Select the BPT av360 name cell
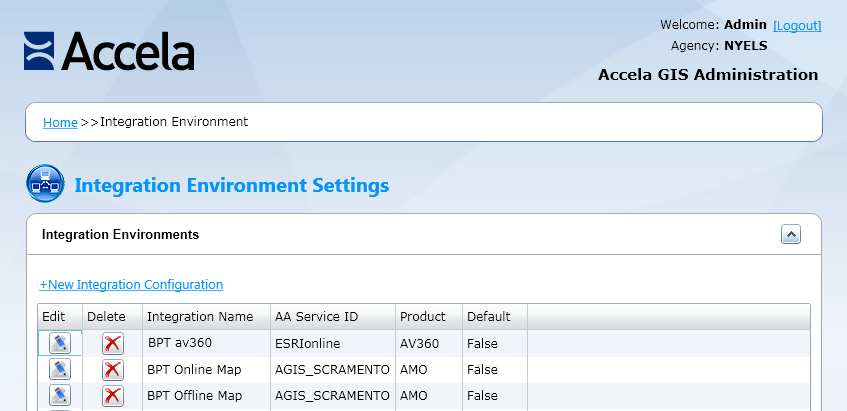This screenshot has width=847, height=411. click(x=181, y=343)
